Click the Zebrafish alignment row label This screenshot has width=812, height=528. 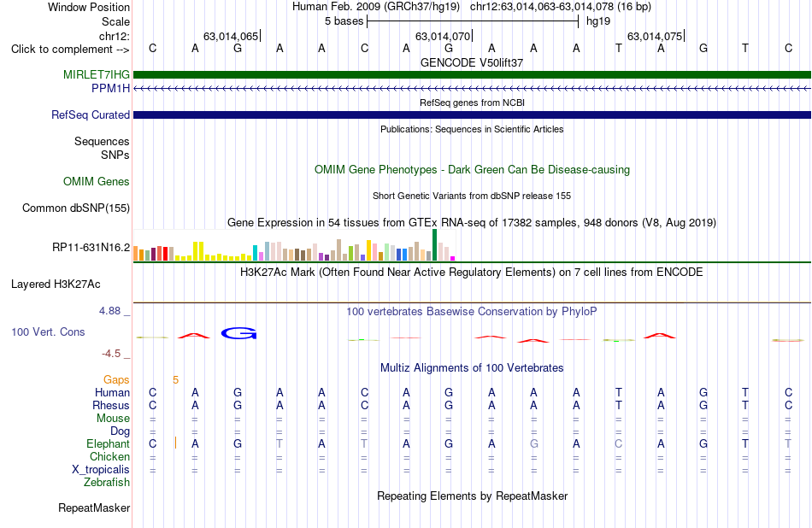click(x=107, y=483)
